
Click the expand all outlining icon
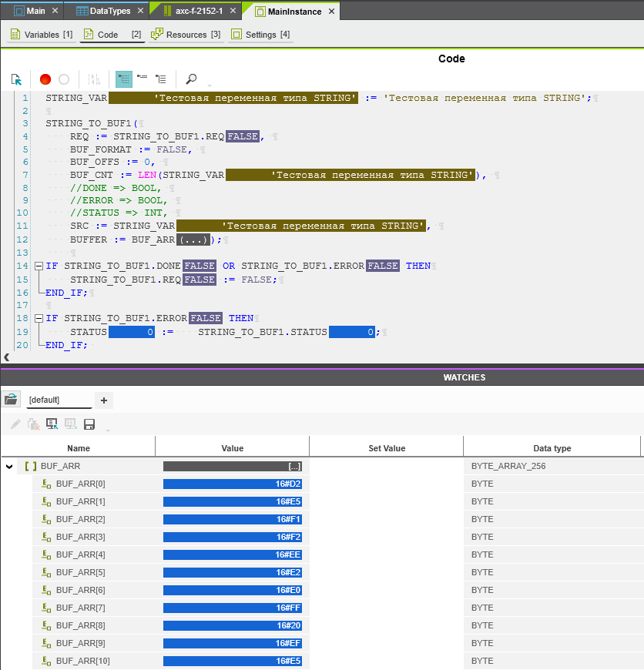tap(161, 79)
